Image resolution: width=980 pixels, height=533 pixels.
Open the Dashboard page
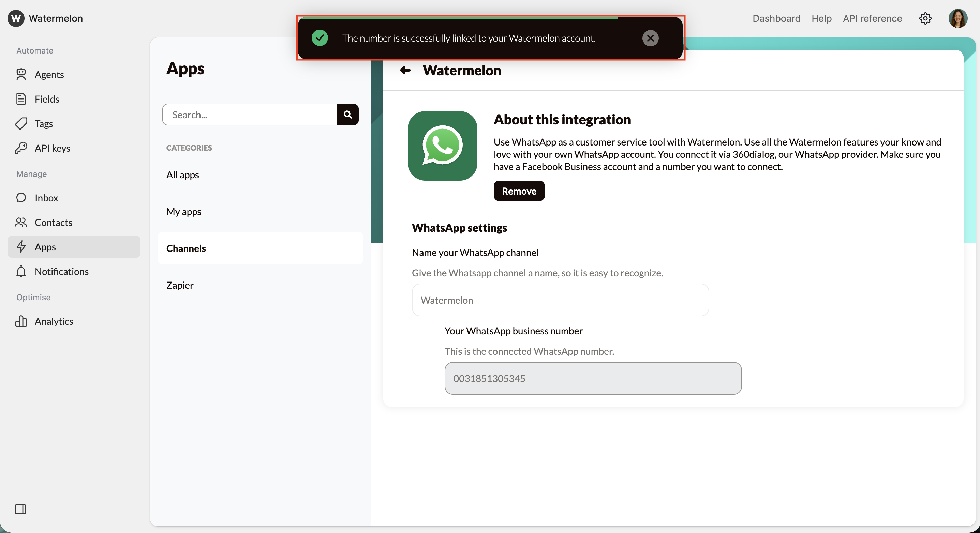tap(776, 18)
